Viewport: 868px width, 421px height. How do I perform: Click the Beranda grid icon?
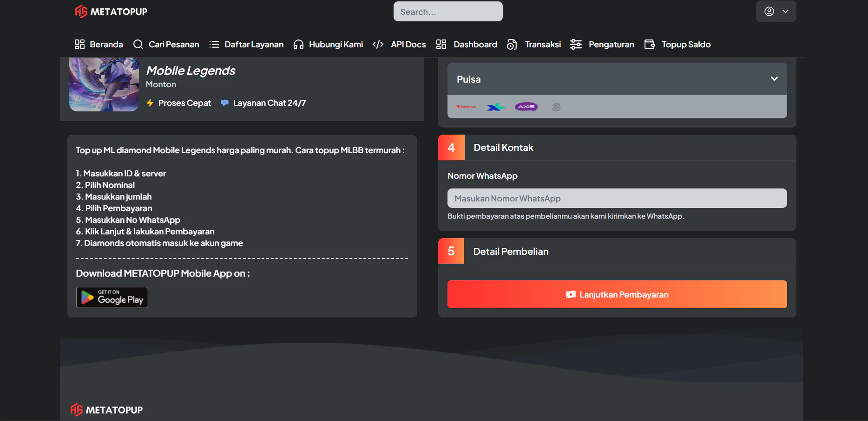pyautogui.click(x=79, y=45)
